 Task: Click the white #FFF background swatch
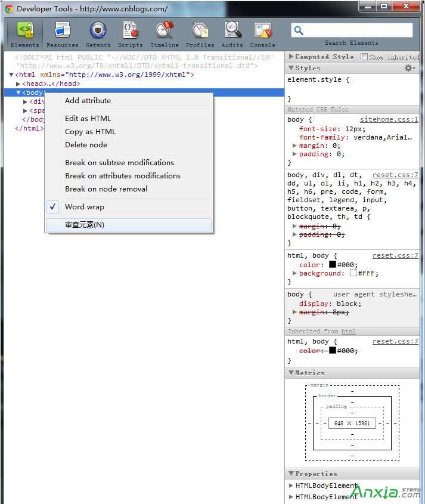[x=353, y=273]
